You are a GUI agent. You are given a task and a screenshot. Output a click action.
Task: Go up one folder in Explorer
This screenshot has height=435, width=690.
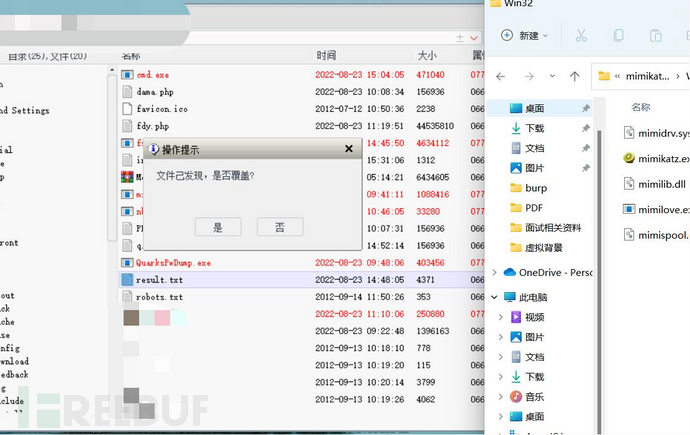pyautogui.click(x=575, y=77)
